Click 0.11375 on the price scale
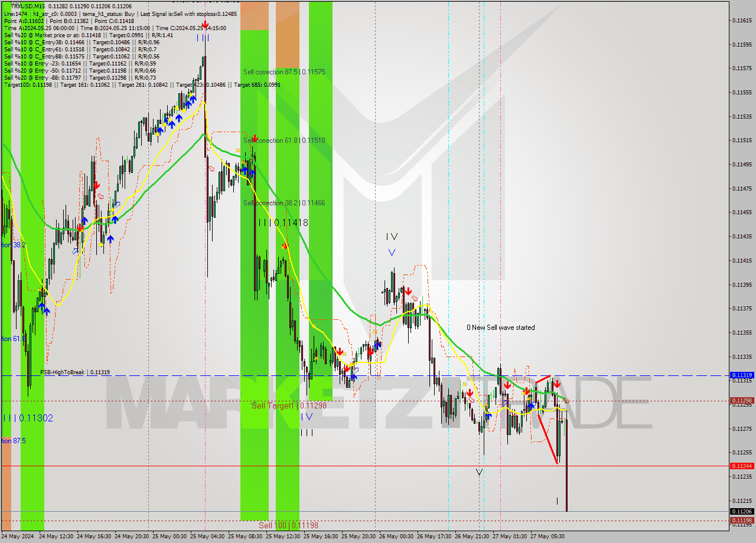756x543 pixels. click(742, 309)
